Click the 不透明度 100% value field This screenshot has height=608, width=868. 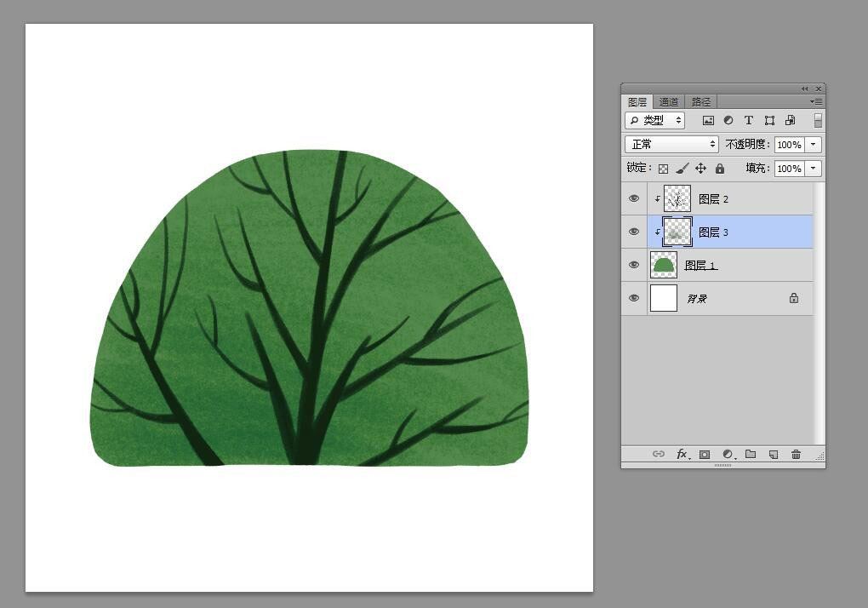click(790, 145)
